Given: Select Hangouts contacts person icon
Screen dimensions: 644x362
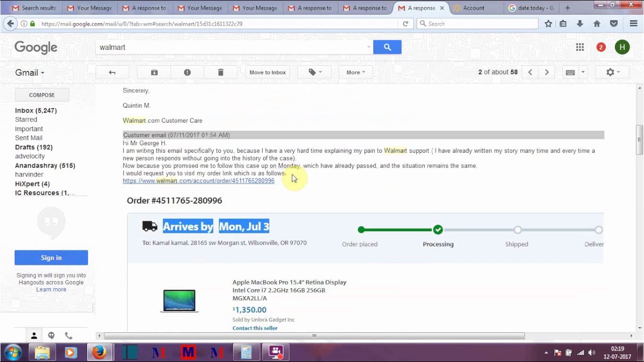Looking at the screenshot, I should tap(34, 335).
